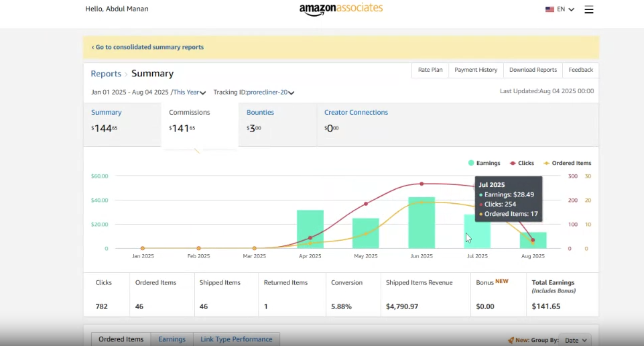
Task: Switch to the Ordered Items tab
Action: [x=121, y=339]
